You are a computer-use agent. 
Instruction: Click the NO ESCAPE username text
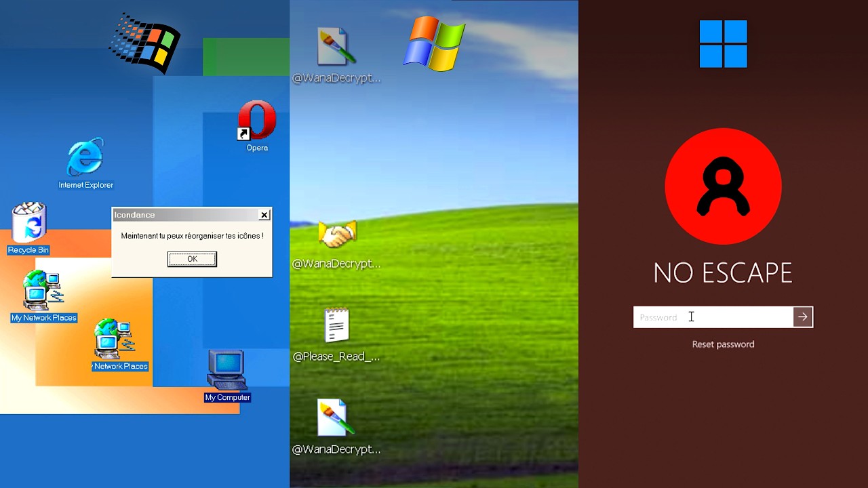tap(723, 272)
